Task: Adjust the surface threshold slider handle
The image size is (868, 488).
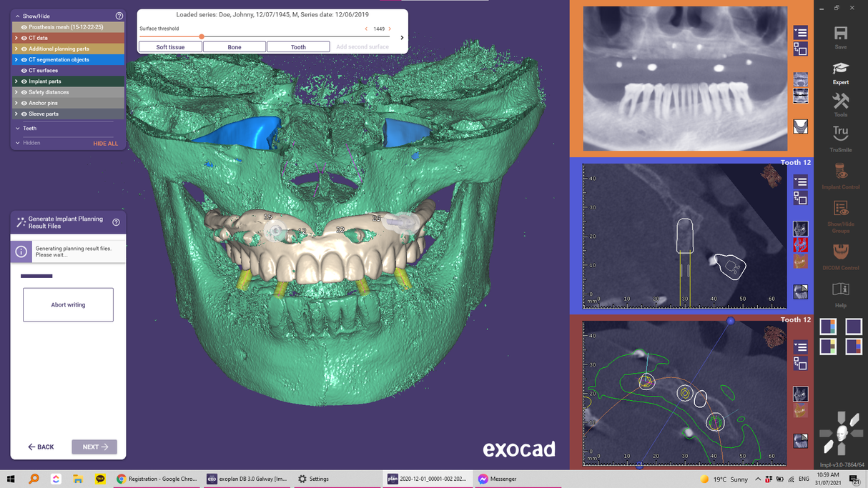Action: click(x=202, y=35)
